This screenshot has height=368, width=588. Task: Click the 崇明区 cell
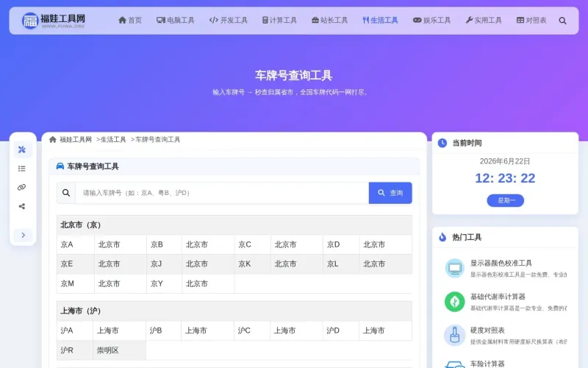coord(119,350)
